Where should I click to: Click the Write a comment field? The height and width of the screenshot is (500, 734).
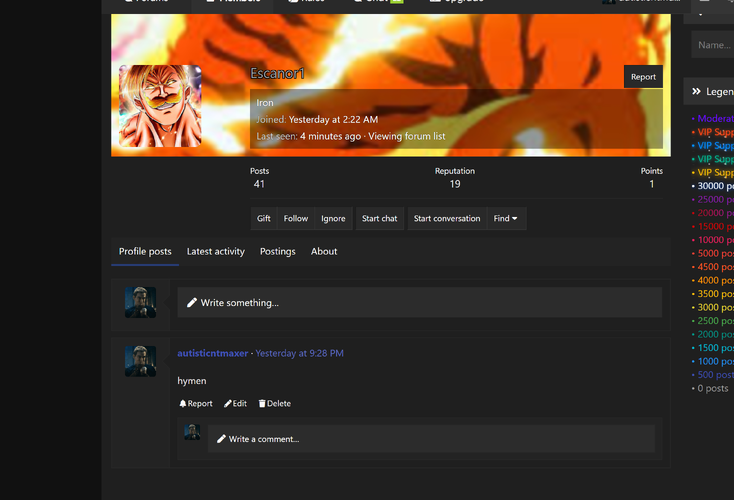431,439
